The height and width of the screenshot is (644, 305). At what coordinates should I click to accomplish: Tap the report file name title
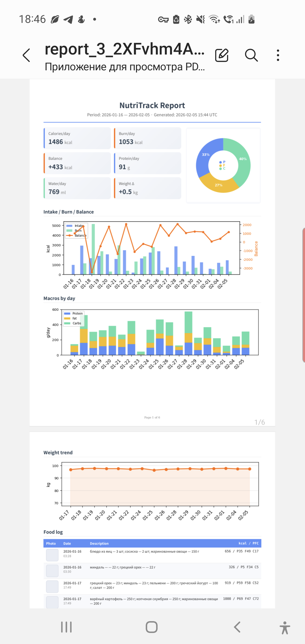coord(124,49)
